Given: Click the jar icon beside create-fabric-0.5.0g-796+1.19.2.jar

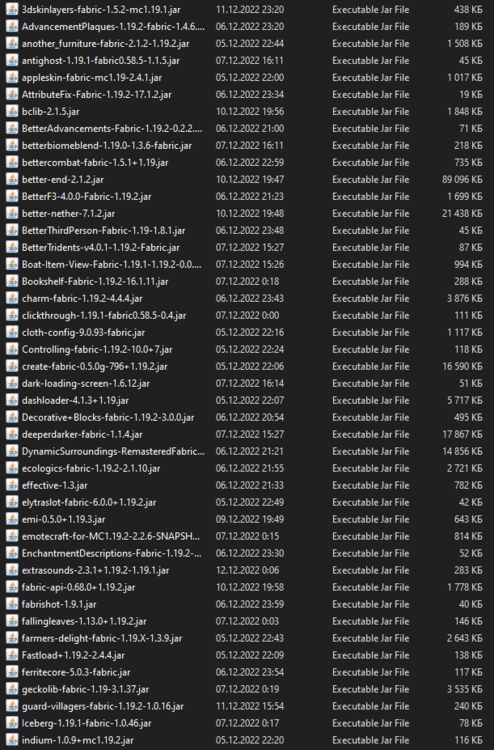Looking at the screenshot, I should click(x=12, y=366).
